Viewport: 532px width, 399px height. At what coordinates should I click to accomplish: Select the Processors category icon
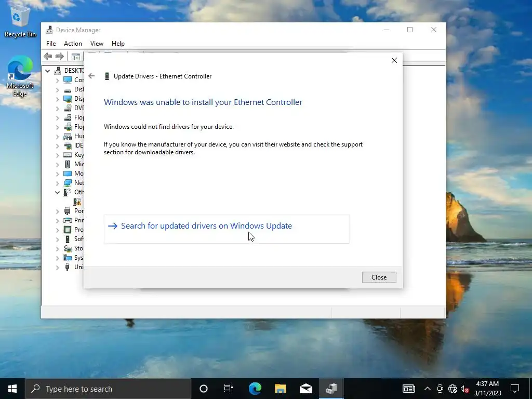coord(68,229)
